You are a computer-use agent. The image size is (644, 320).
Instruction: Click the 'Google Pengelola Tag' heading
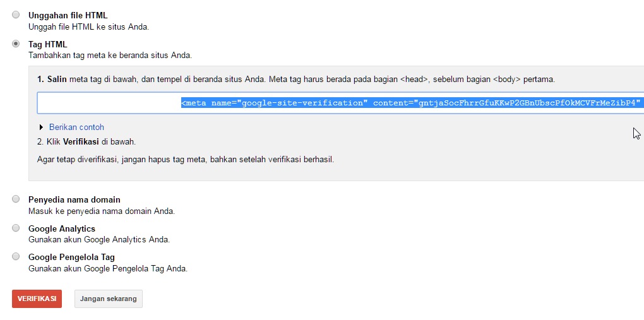click(71, 257)
